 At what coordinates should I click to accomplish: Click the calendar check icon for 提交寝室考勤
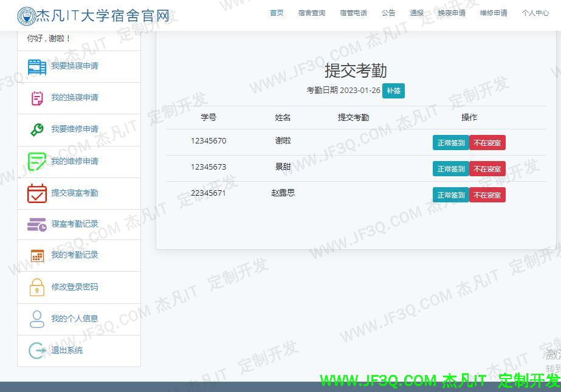(x=37, y=193)
